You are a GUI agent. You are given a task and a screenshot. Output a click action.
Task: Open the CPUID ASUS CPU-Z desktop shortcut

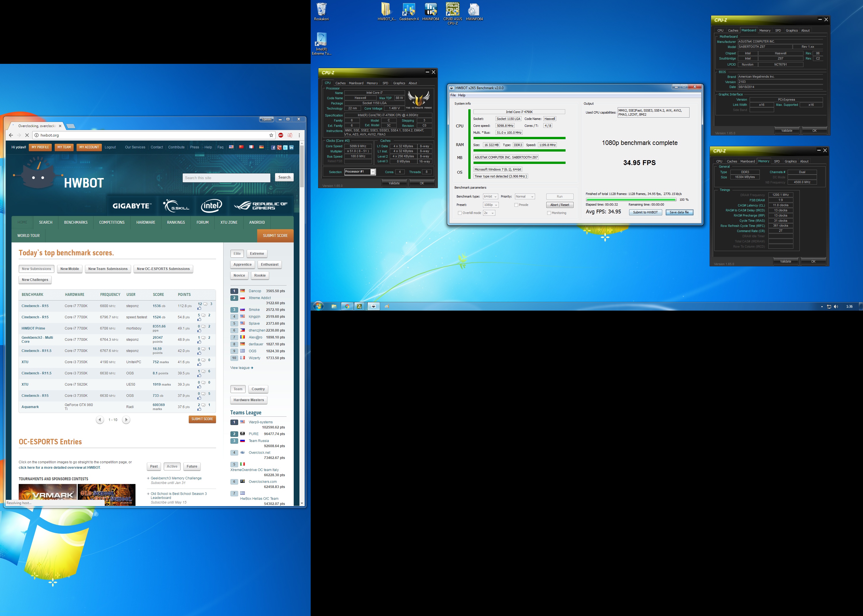[452, 14]
